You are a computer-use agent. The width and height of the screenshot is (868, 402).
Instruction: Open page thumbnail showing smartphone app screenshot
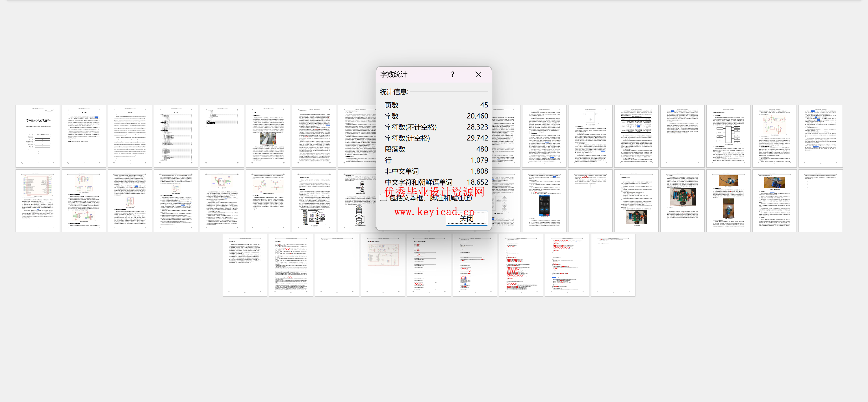(x=544, y=201)
